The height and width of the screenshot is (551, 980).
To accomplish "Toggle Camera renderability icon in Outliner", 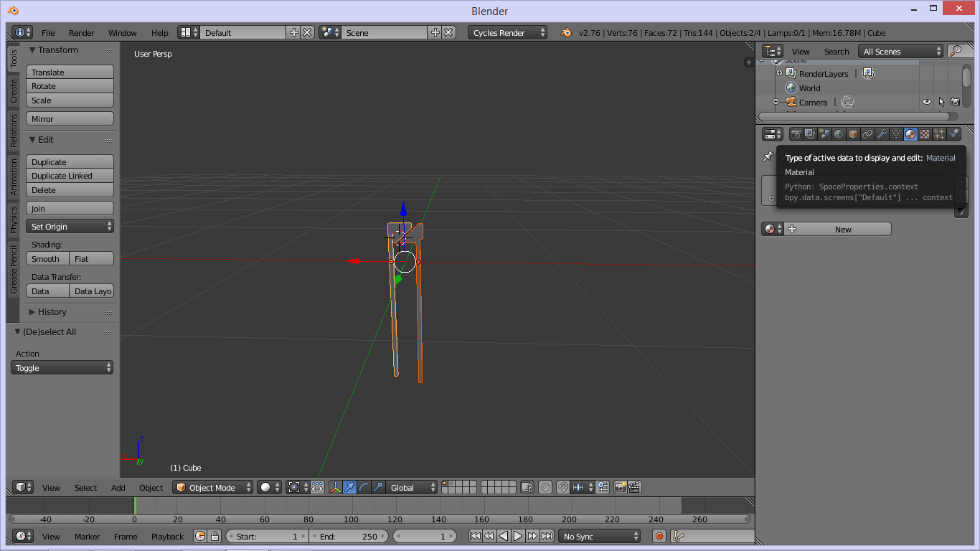I will (x=956, y=102).
